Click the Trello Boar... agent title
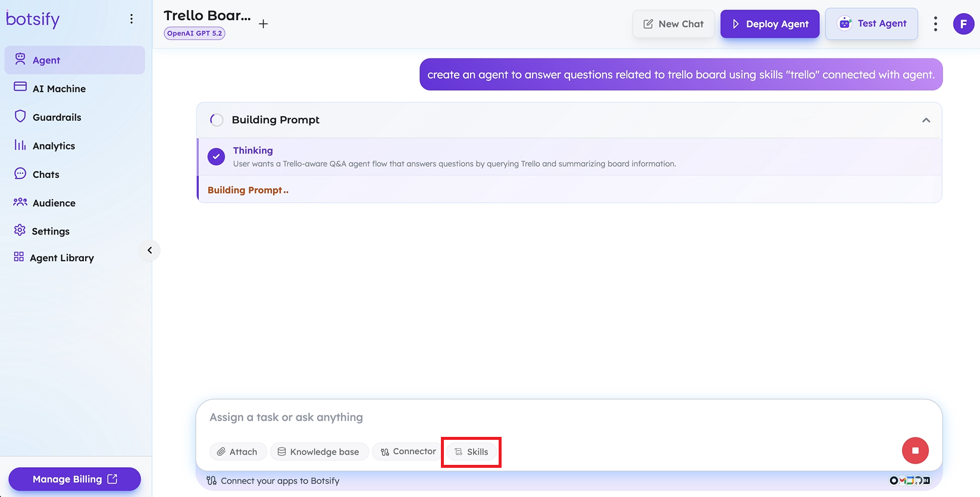Image resolution: width=980 pixels, height=497 pixels. point(207,15)
